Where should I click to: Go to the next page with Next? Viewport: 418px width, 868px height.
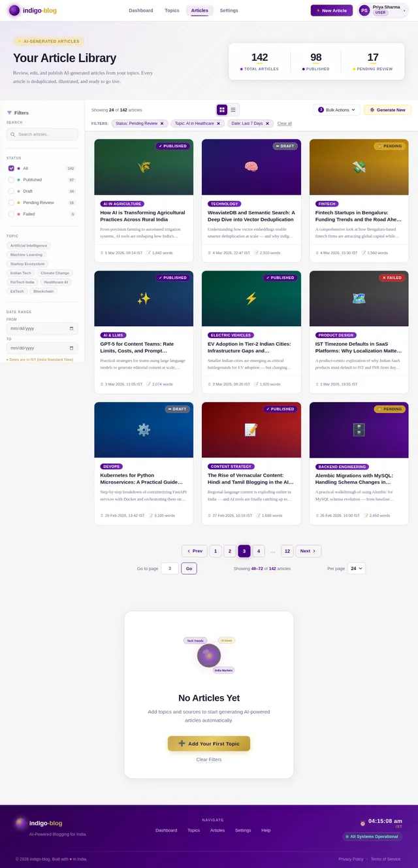(x=308, y=551)
